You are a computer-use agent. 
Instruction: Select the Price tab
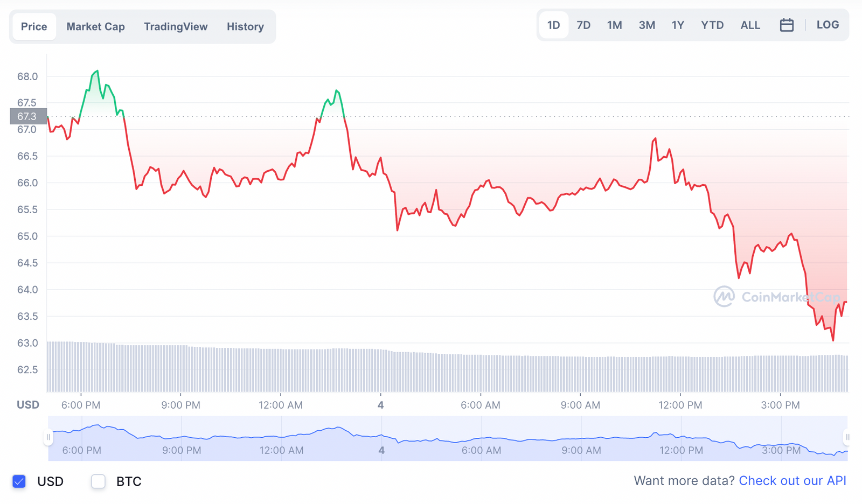click(x=33, y=26)
